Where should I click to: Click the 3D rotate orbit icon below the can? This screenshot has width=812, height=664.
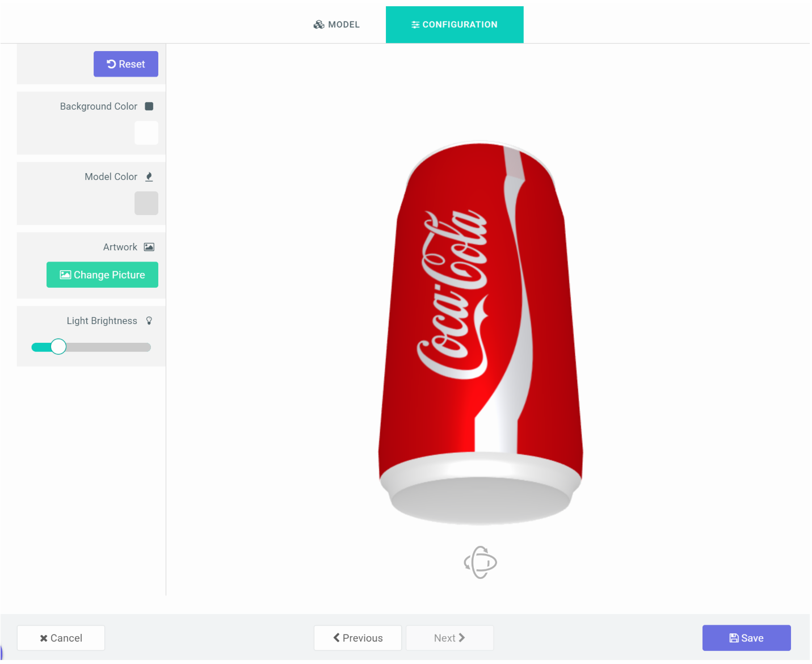[x=480, y=562]
